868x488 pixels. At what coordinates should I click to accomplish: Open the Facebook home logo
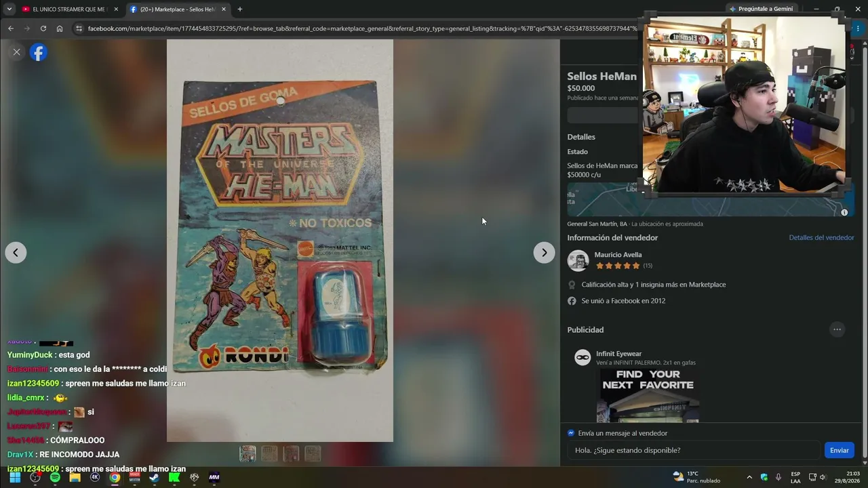(x=39, y=52)
